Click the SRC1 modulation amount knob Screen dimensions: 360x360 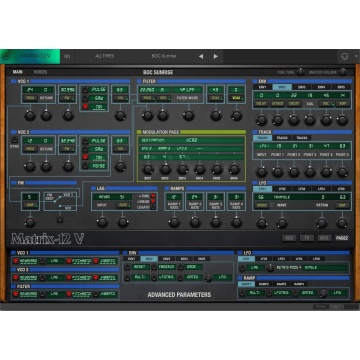(x=148, y=169)
